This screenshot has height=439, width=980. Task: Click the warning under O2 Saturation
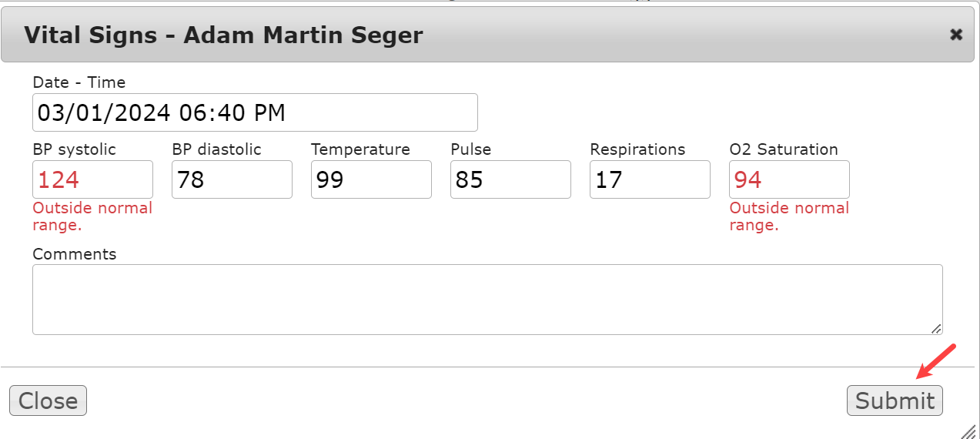coord(789,216)
